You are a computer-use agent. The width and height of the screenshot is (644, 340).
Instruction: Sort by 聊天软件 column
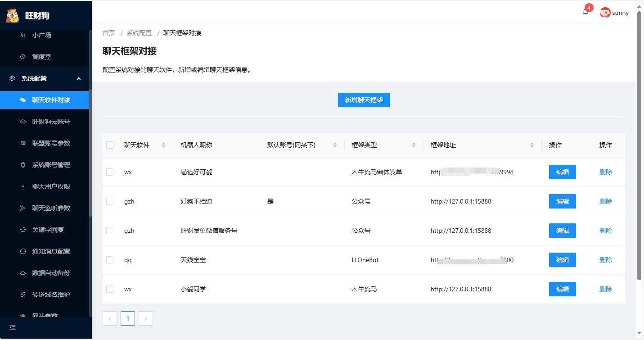pyautogui.click(x=163, y=145)
